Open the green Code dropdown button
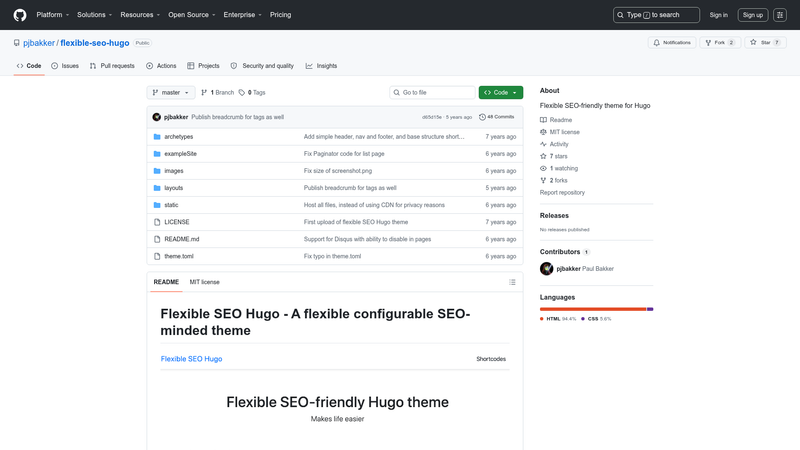The image size is (800, 450). click(x=501, y=92)
